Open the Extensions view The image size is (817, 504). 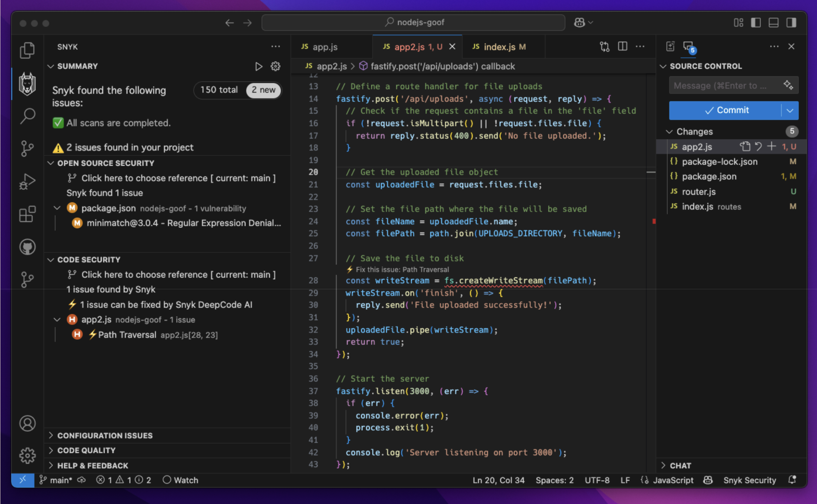point(27,214)
